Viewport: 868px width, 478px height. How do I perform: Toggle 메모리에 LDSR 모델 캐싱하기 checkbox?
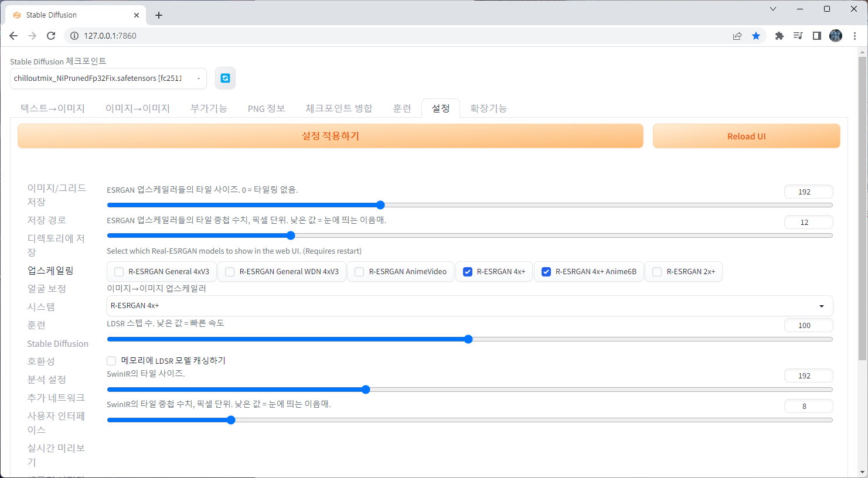pyautogui.click(x=111, y=361)
